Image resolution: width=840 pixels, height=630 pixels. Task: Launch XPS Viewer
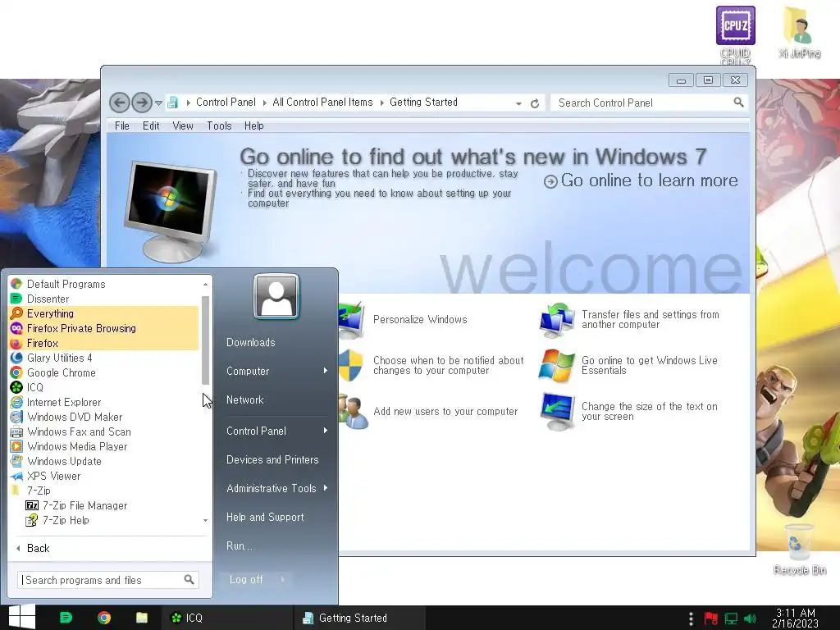pos(53,476)
